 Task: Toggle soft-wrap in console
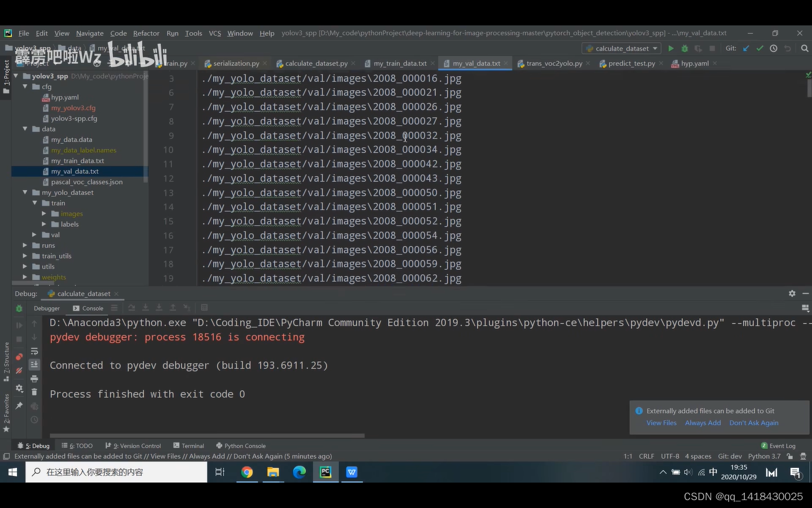34,351
